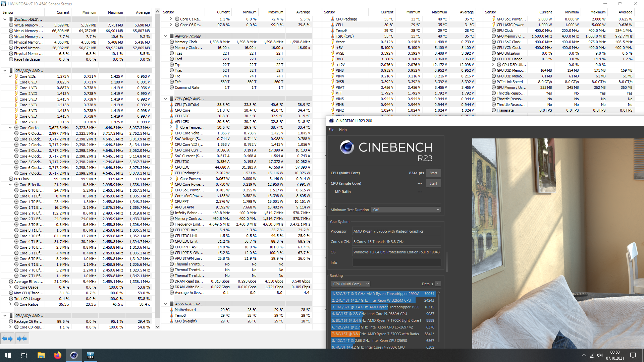The height and width of the screenshot is (362, 644).
Task: Open HWiNFO64 from the taskbar
Action: point(90,355)
